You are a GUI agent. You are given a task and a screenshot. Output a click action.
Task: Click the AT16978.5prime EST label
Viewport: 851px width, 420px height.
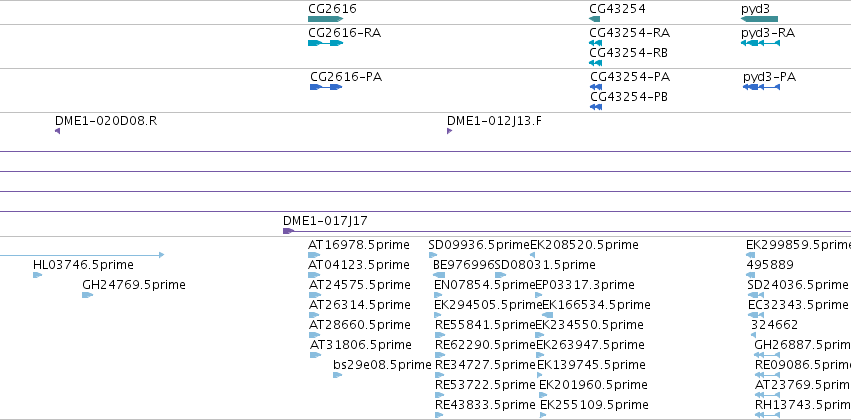(x=359, y=245)
